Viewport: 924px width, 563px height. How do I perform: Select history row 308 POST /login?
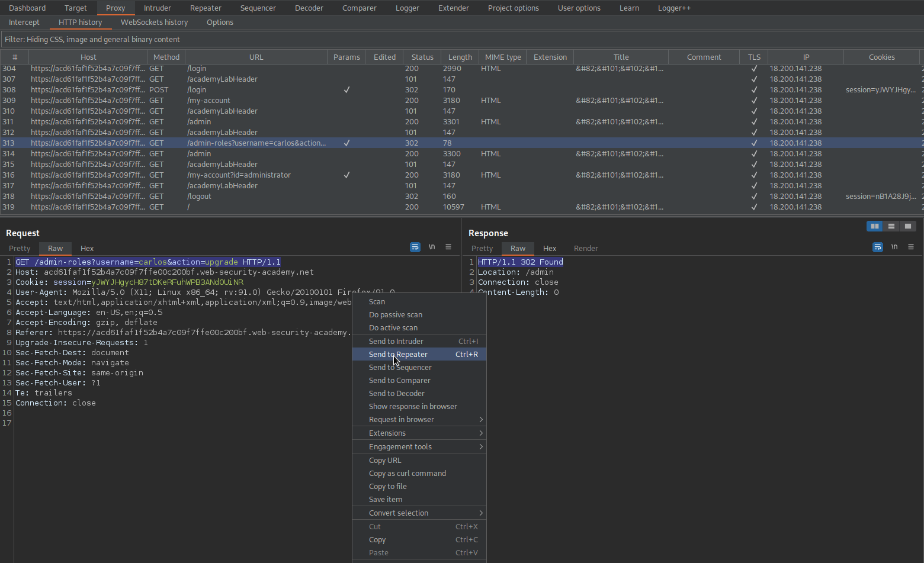(x=462, y=89)
